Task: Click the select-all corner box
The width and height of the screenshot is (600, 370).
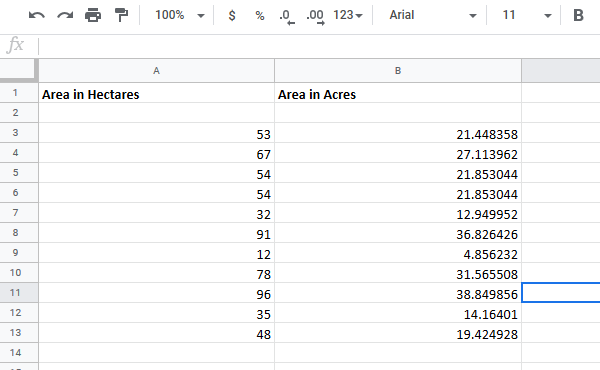Action: tap(19, 71)
